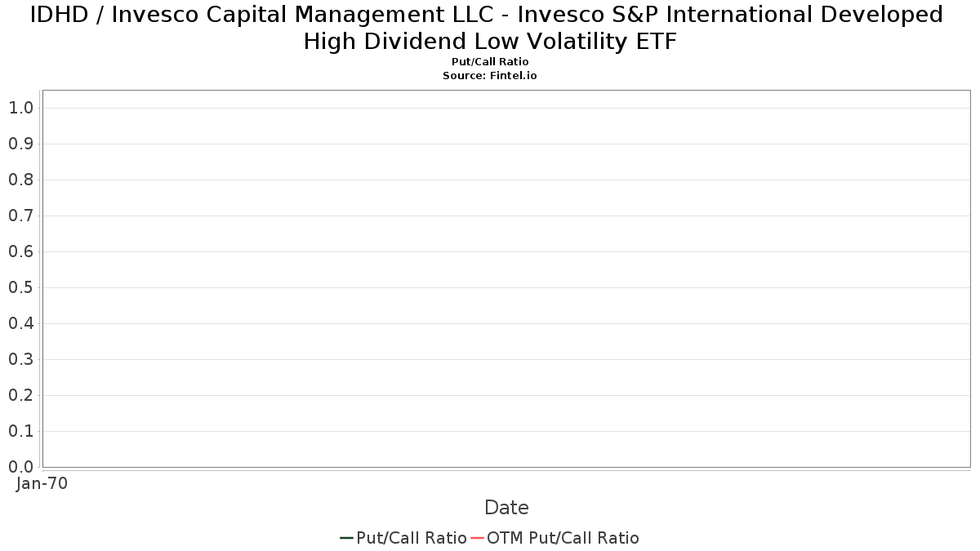Click the 0.1 y-axis label
This screenshot has height=551, width=980.
[20, 431]
